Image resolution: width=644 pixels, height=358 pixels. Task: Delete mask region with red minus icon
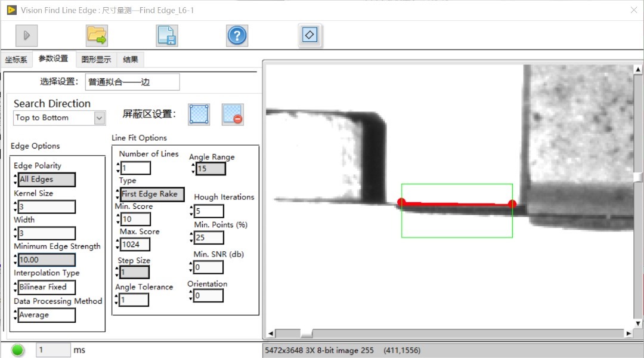[233, 115]
